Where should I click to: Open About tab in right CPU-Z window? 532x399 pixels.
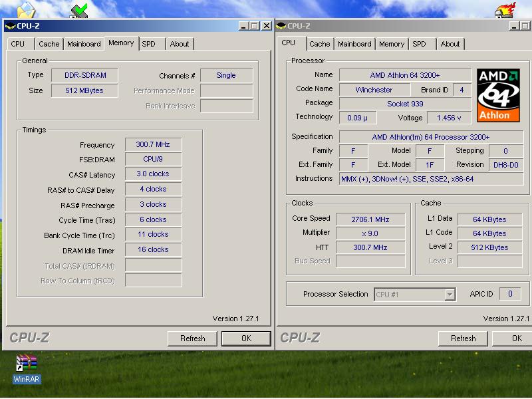[x=450, y=44]
